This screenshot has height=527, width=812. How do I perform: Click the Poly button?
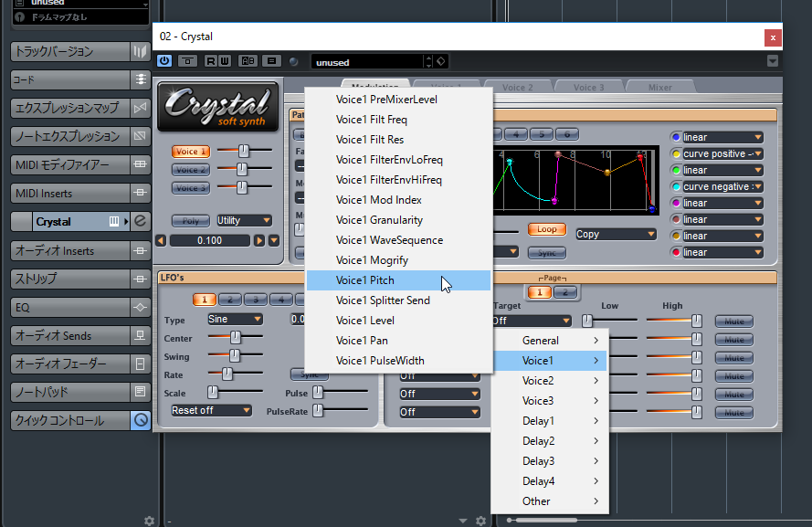(x=191, y=220)
